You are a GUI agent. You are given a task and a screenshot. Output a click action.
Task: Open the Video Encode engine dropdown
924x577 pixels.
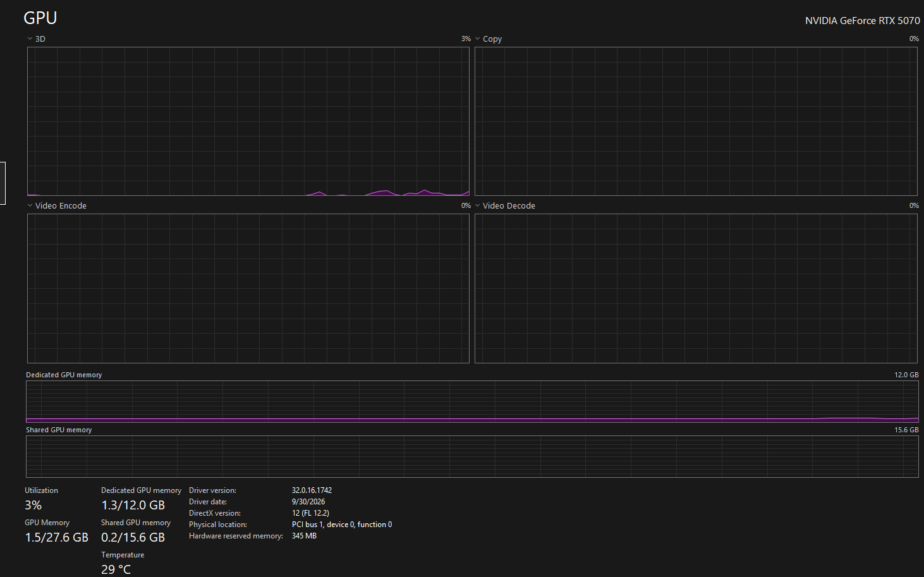[x=57, y=205]
